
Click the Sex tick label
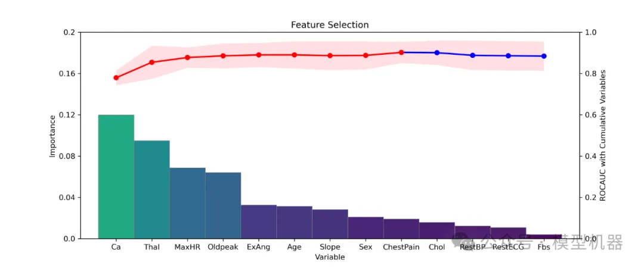pyautogui.click(x=366, y=247)
